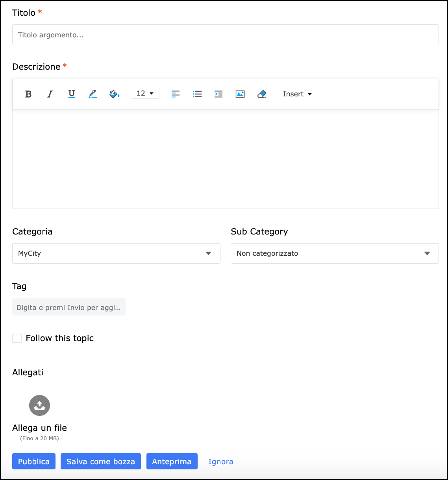The height and width of the screenshot is (480, 448).
Task: Toggle bold text formatting
Action: coord(28,94)
